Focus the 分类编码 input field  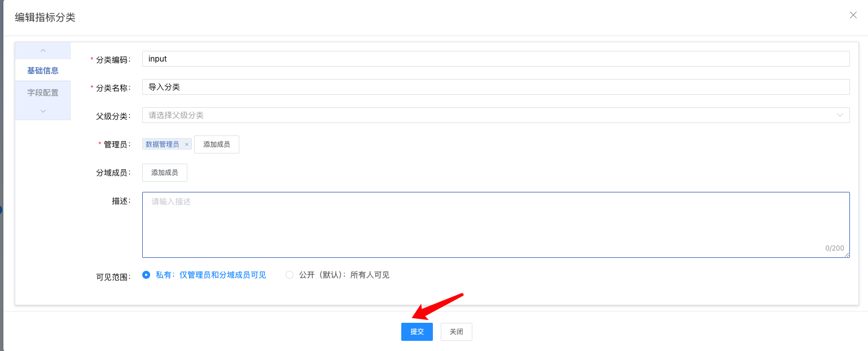click(496, 59)
